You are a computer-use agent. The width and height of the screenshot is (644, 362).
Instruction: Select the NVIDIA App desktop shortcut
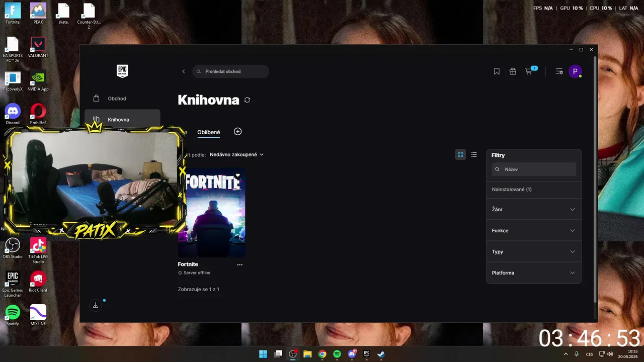pyautogui.click(x=38, y=81)
